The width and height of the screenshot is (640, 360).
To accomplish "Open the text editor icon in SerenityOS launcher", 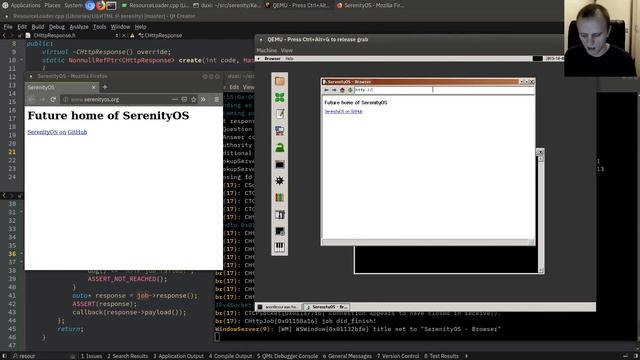I will (280, 114).
